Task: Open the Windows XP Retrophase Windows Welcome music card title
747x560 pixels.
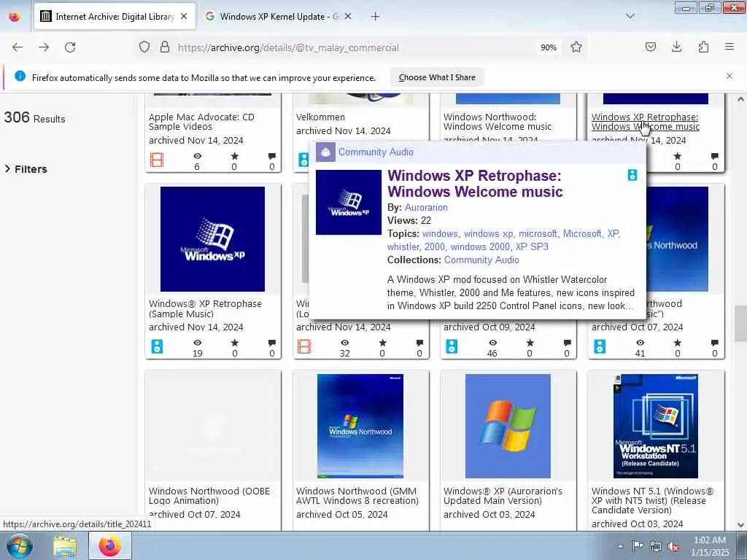Action: (645, 122)
